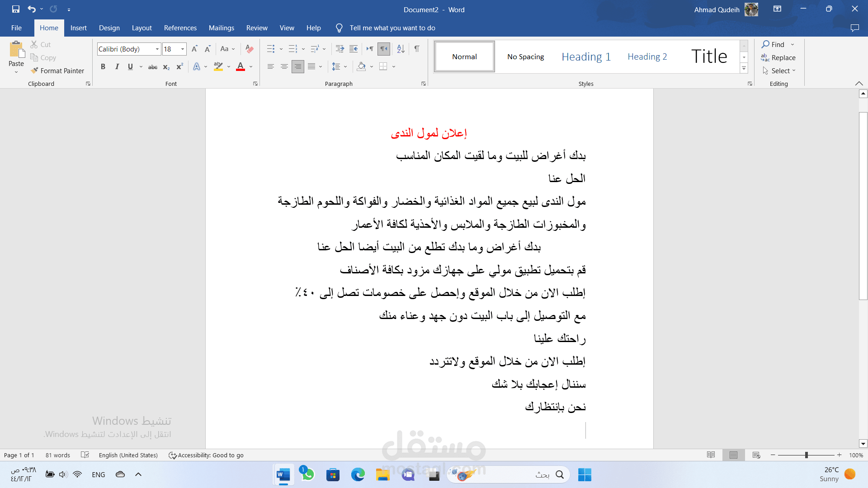Click the Replace button
The width and height of the screenshot is (868, 488).
778,57
